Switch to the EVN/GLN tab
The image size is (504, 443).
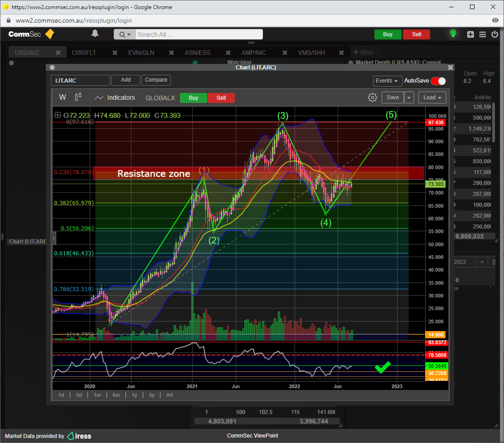pos(141,53)
